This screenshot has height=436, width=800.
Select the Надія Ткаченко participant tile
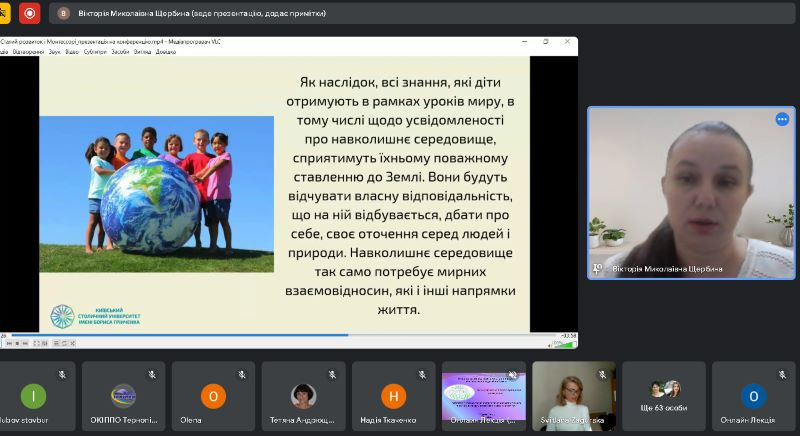tap(393, 396)
